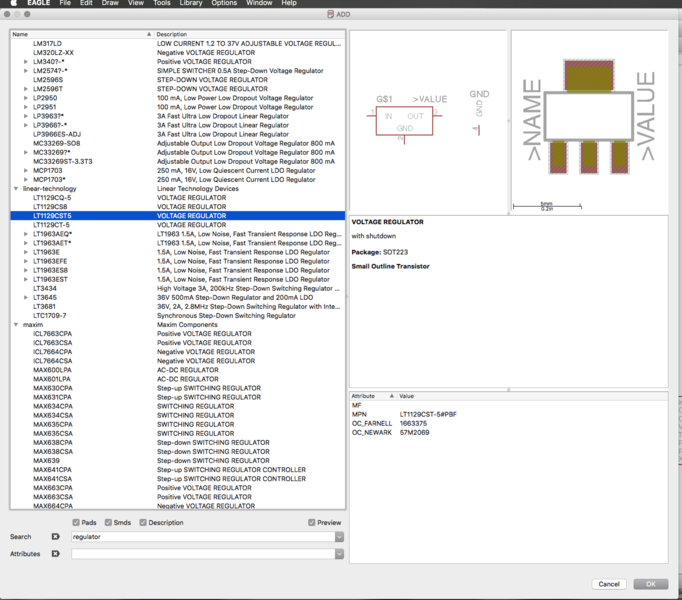Screen dimensions: 682x600
Task: Open the Options menu
Action: pyautogui.click(x=224, y=4)
